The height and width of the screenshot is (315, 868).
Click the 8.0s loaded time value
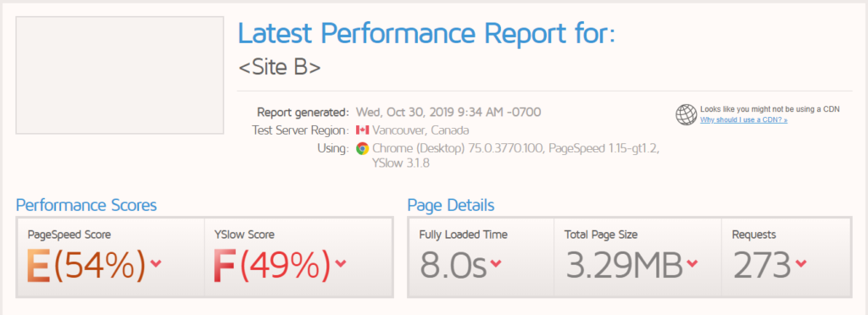pos(453,265)
